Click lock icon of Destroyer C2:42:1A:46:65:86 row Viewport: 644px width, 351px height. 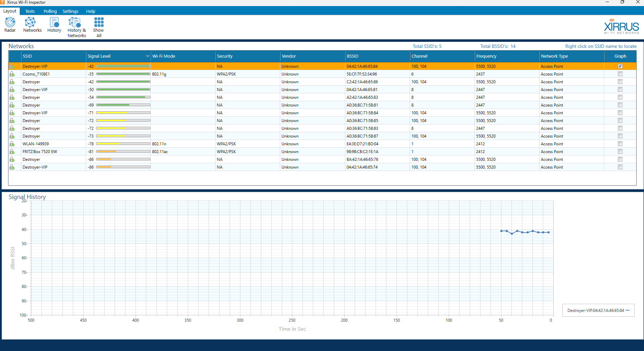point(12,82)
